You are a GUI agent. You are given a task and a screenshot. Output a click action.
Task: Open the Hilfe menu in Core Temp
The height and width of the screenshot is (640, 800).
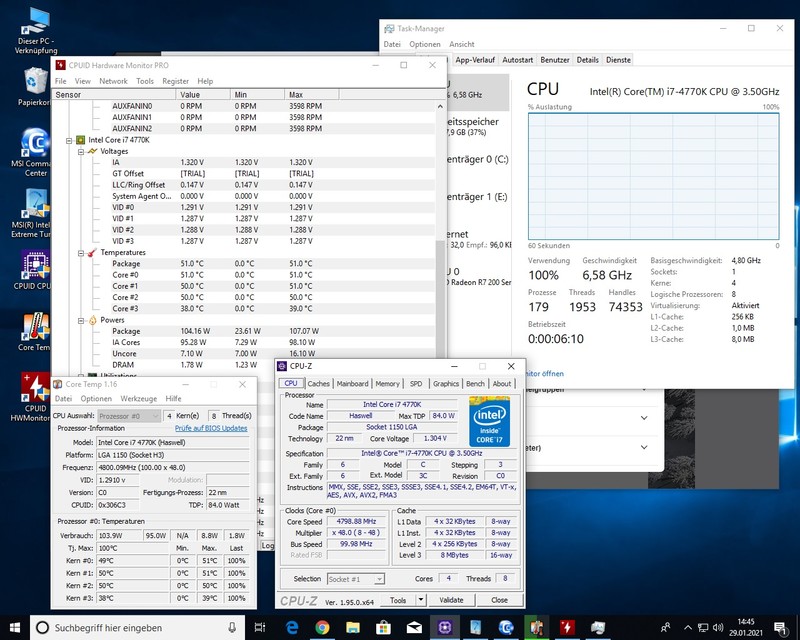tap(173, 399)
